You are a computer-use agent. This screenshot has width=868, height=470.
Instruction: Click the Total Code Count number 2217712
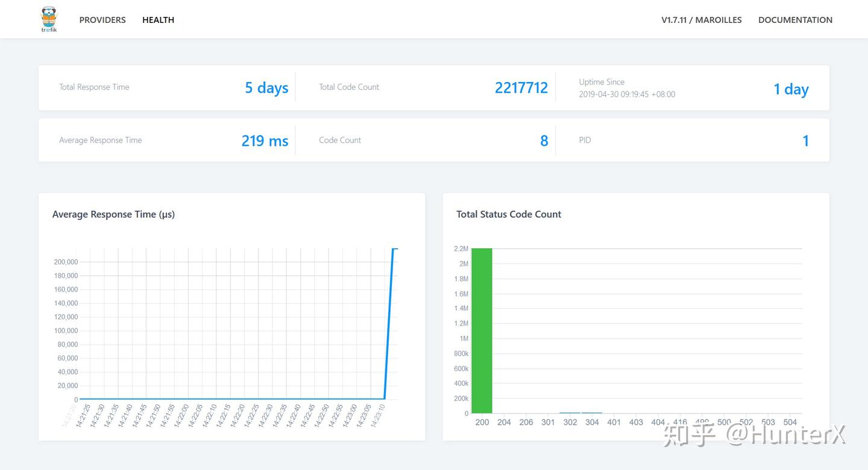click(x=521, y=88)
